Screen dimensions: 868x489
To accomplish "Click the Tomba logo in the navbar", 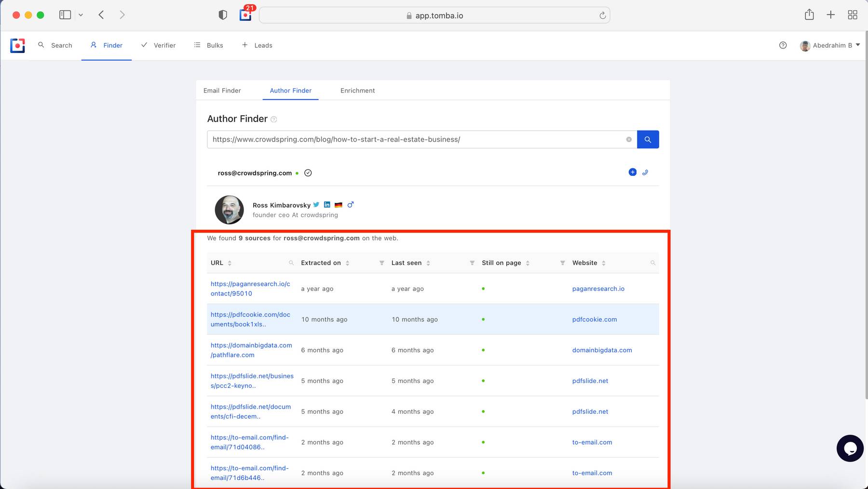I will (x=17, y=45).
